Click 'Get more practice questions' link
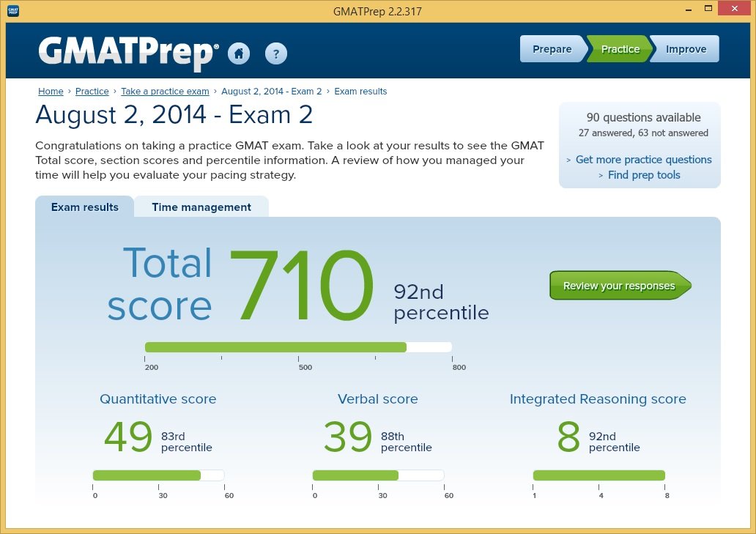Screen dimensions: 756x534 (x=643, y=160)
